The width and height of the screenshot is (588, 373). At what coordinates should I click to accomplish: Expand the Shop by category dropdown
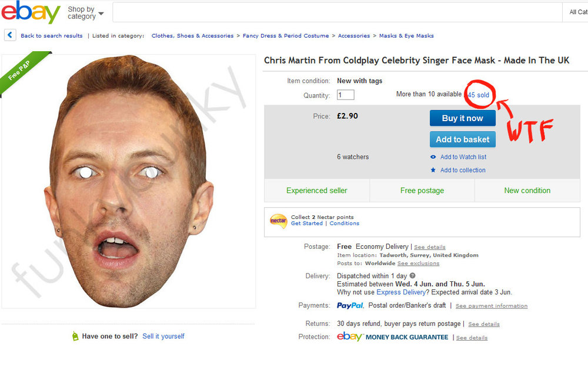coord(85,13)
